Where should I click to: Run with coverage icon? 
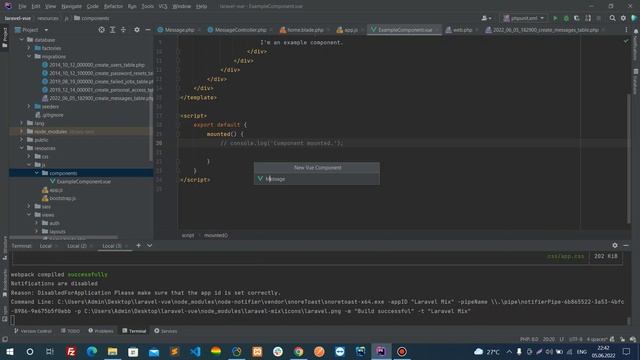(x=577, y=18)
